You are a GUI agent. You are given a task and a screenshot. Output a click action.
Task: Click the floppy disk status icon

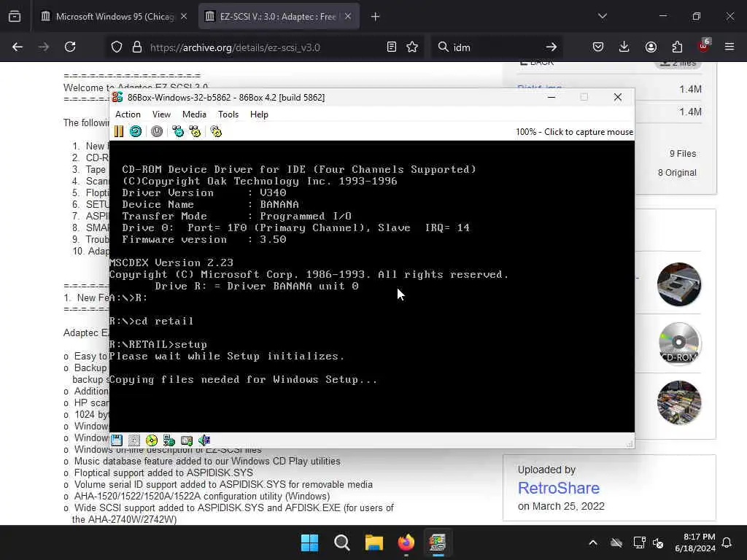pyautogui.click(x=117, y=440)
